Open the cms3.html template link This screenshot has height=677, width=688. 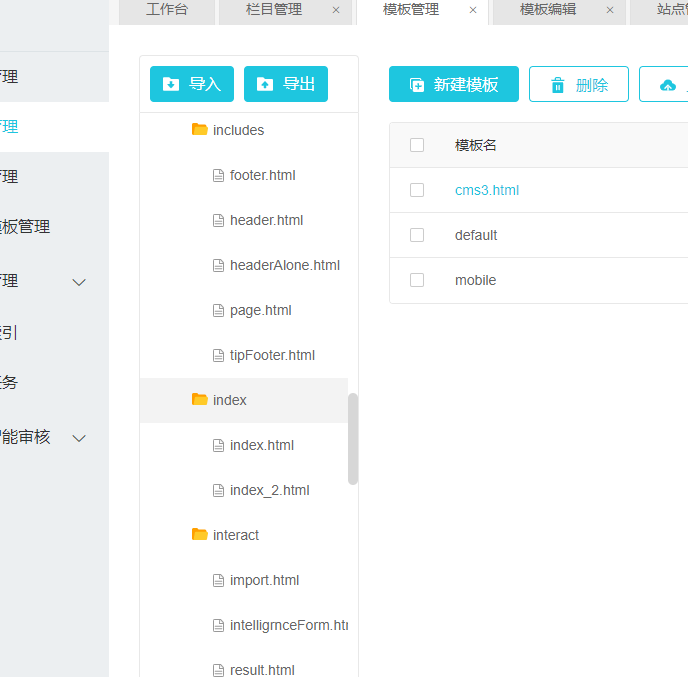(487, 190)
